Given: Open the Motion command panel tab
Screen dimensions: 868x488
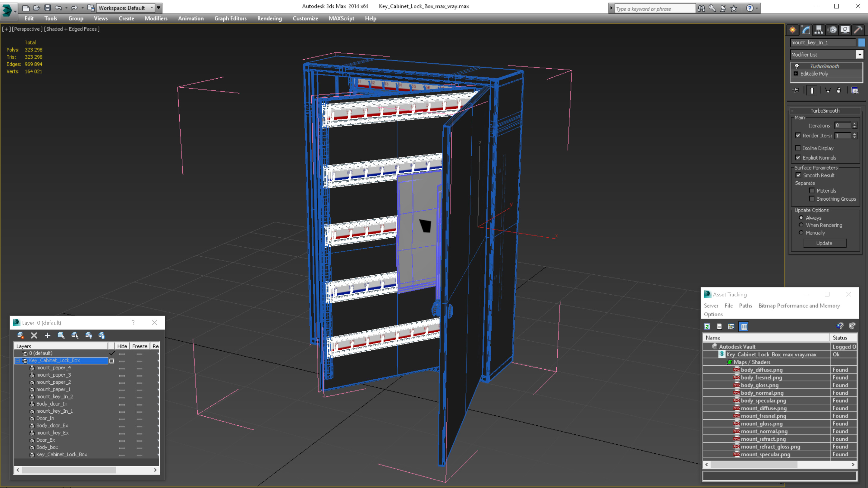Looking at the screenshot, I should (x=833, y=30).
